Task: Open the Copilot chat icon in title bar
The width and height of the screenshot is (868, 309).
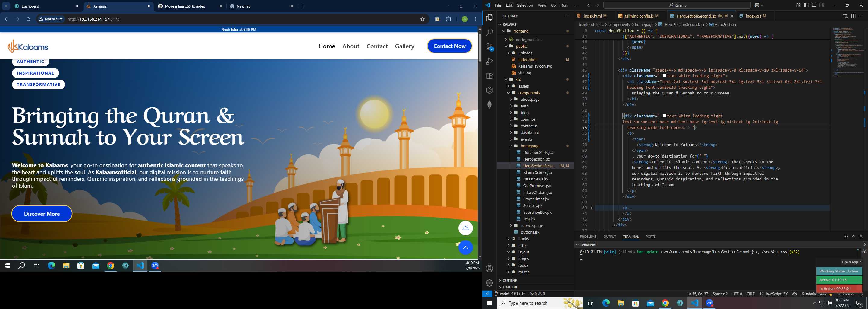Action: 757,5
